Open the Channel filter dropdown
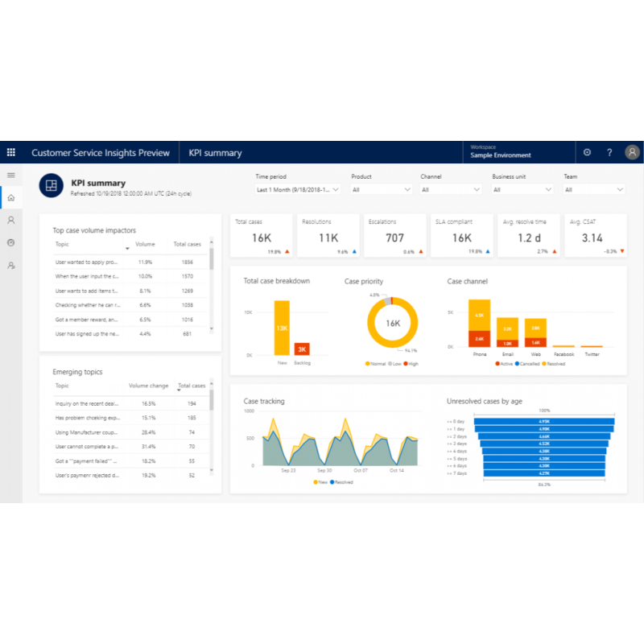 click(451, 189)
